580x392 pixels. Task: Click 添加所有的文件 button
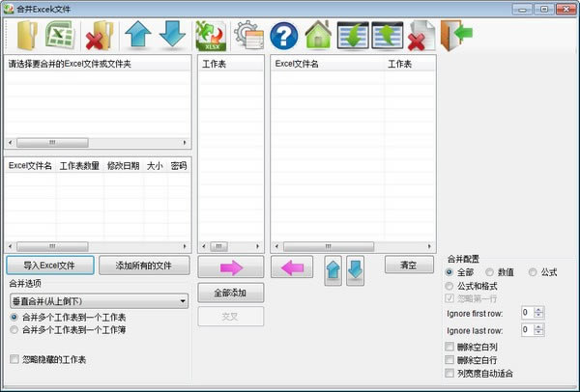coord(144,266)
